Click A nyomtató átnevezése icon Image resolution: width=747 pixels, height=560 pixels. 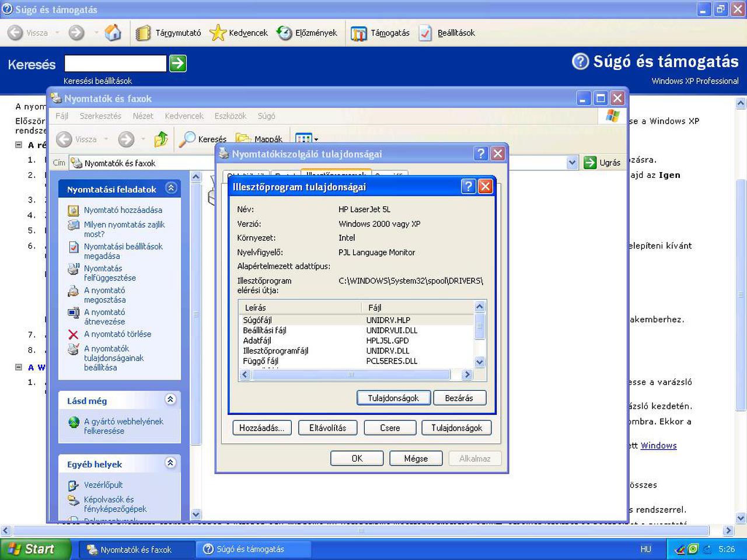click(74, 313)
